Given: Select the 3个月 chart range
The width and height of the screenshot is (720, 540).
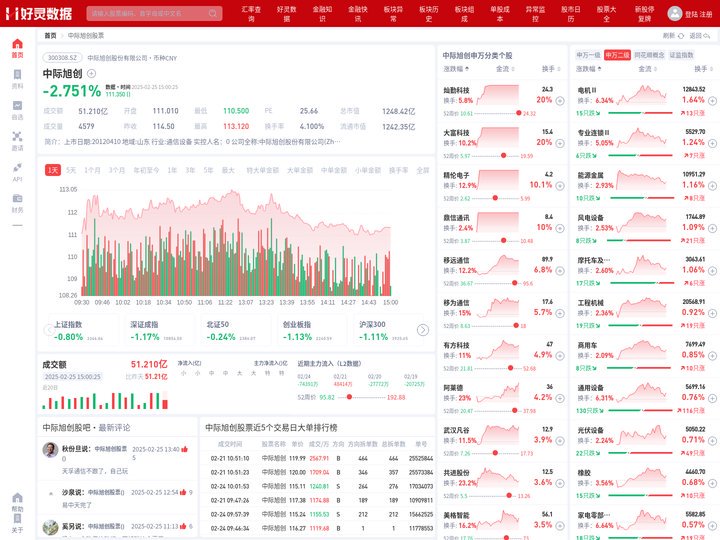Looking at the screenshot, I should [x=117, y=170].
